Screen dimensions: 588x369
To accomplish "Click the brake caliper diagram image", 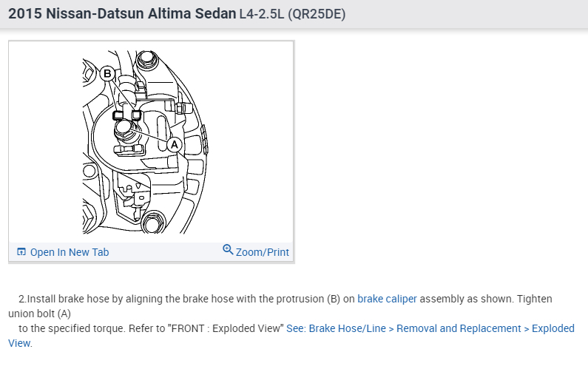I will click(152, 141).
